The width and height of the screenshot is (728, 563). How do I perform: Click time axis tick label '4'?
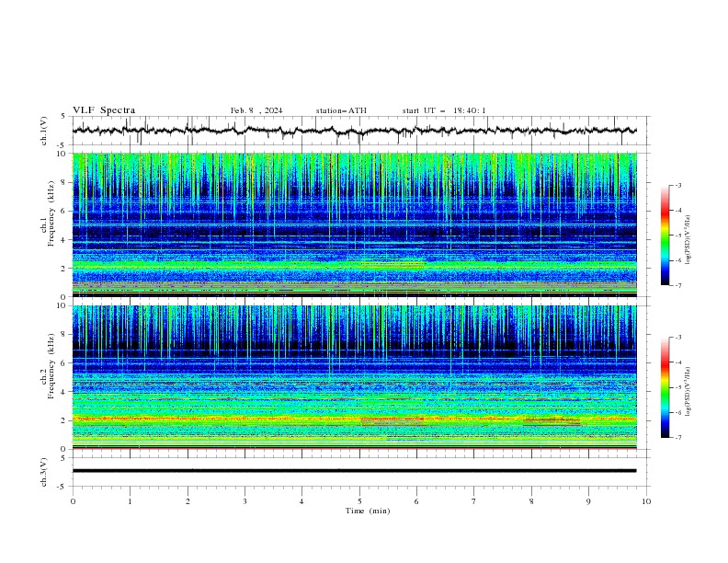301,501
